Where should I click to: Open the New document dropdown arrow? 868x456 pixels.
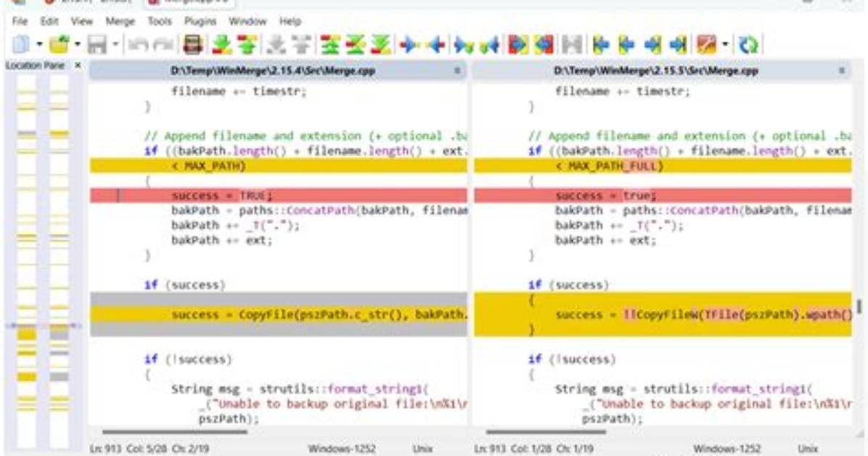tap(39, 44)
